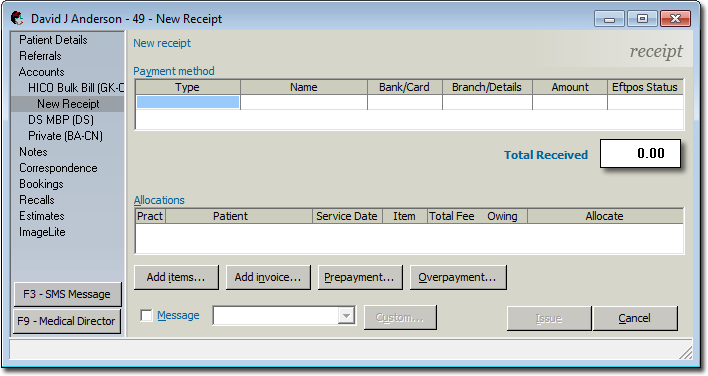Click the Patient column header
The height and width of the screenshot is (376, 708).
pyautogui.click(x=239, y=216)
